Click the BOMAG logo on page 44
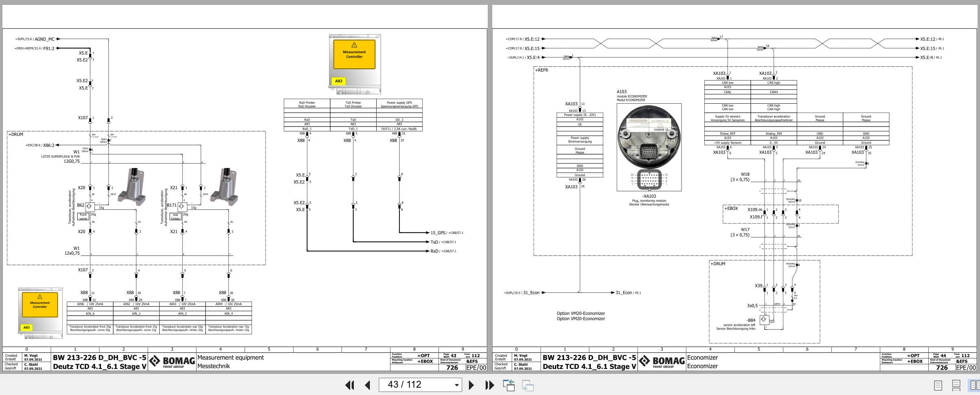Image resolution: width=980 pixels, height=395 pixels. click(662, 361)
